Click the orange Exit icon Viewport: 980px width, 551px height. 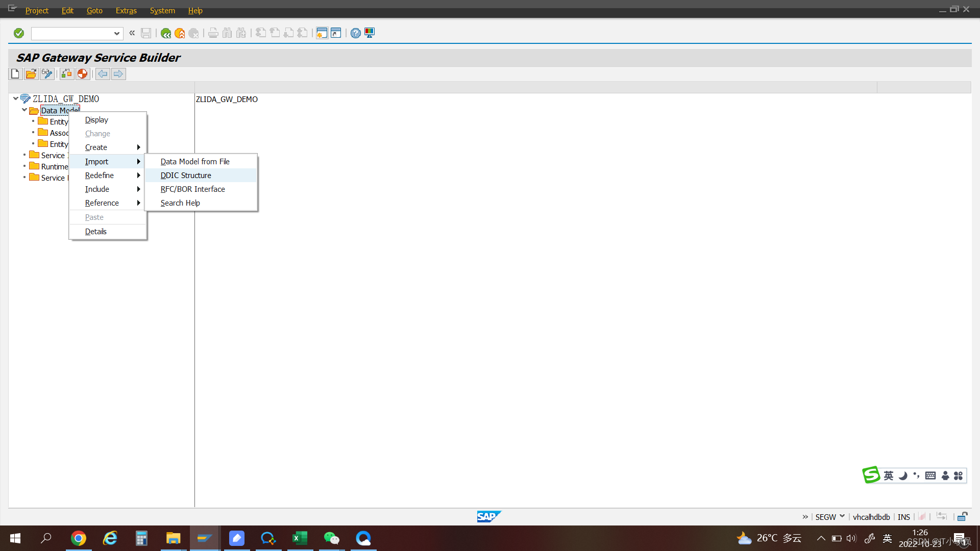coord(180,33)
